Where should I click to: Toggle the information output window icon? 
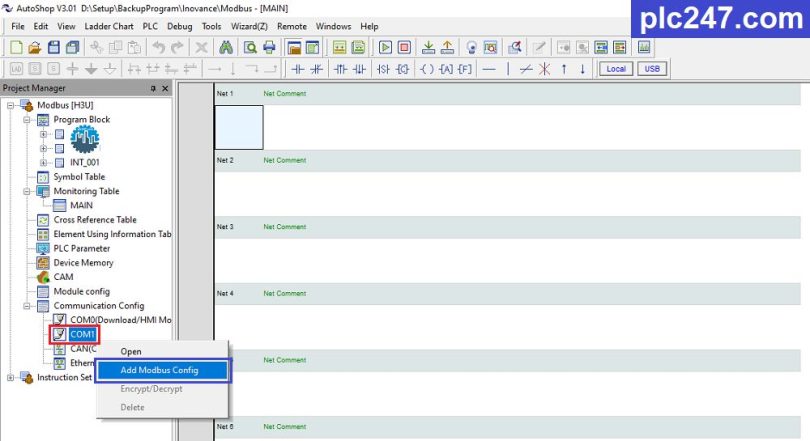pyautogui.click(x=313, y=48)
